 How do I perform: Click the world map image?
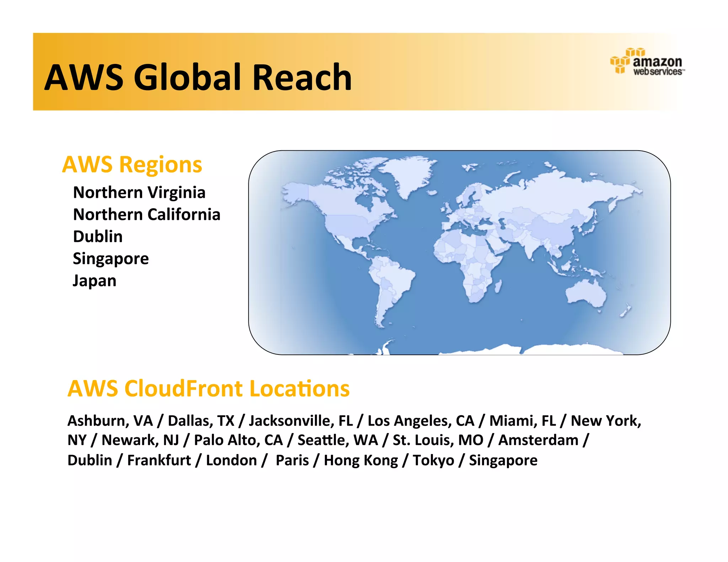coord(459,253)
